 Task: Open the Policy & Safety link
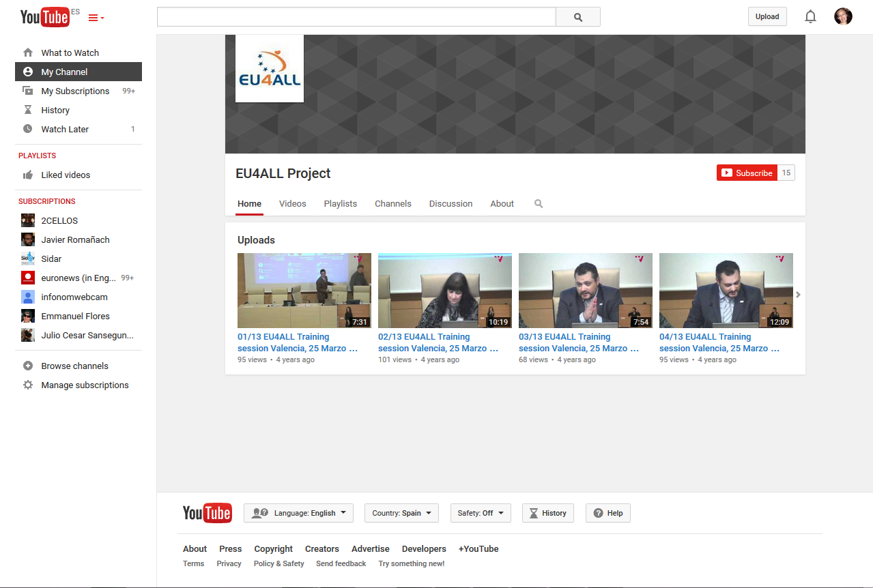tap(279, 563)
